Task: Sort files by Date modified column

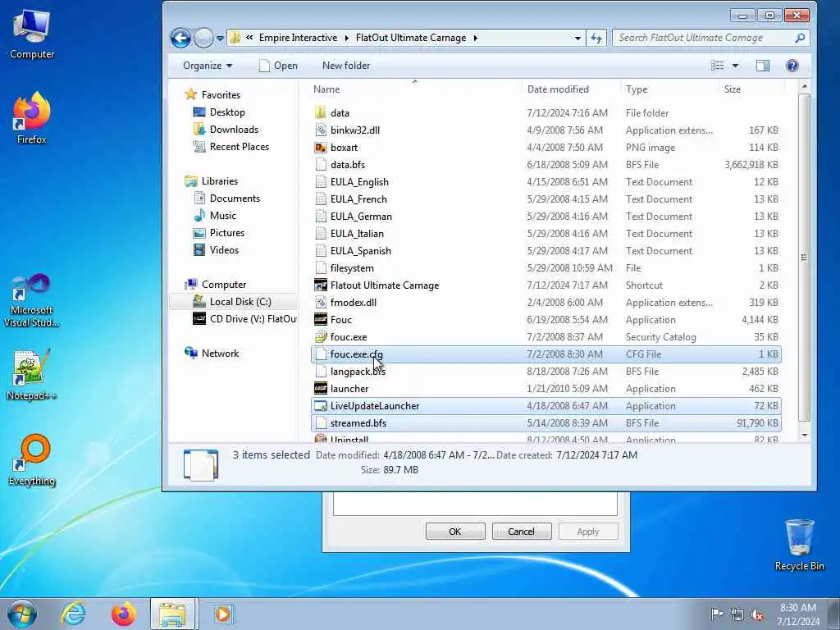Action: click(x=570, y=89)
